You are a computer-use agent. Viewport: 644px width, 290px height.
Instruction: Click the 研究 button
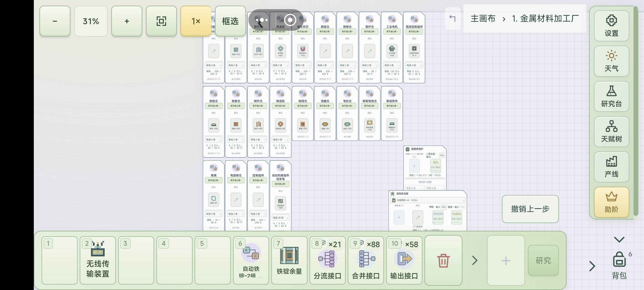(543, 260)
